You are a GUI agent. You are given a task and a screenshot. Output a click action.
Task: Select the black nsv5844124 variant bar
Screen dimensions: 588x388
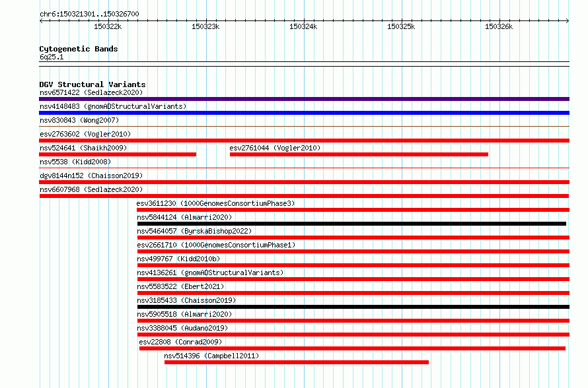click(351, 224)
